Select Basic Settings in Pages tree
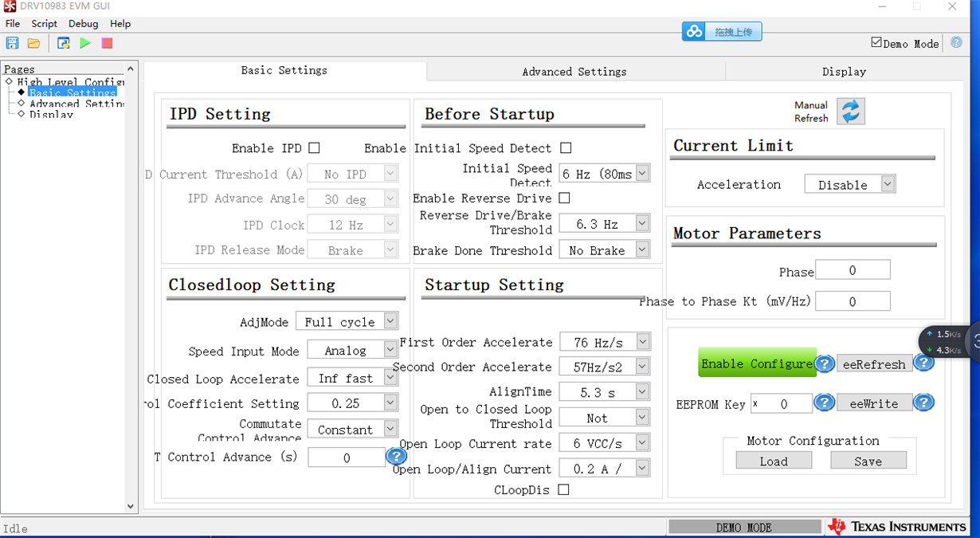The width and height of the screenshot is (980, 538). [73, 92]
